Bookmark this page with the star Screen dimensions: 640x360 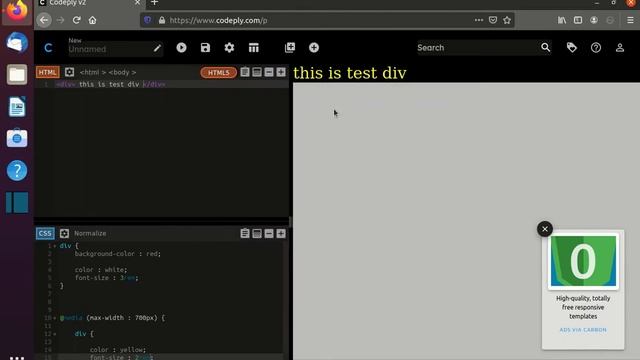coord(507,20)
